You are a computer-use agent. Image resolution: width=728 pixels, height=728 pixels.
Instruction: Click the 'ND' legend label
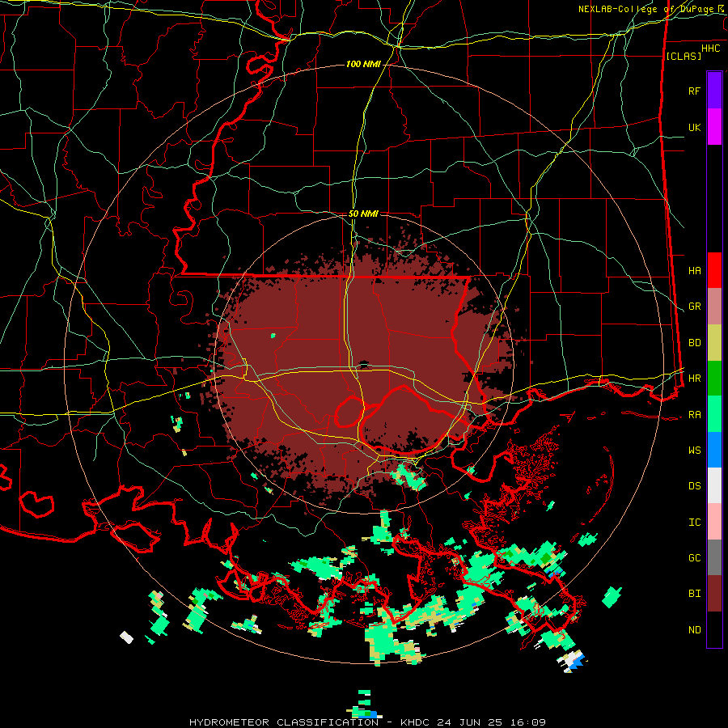click(694, 630)
